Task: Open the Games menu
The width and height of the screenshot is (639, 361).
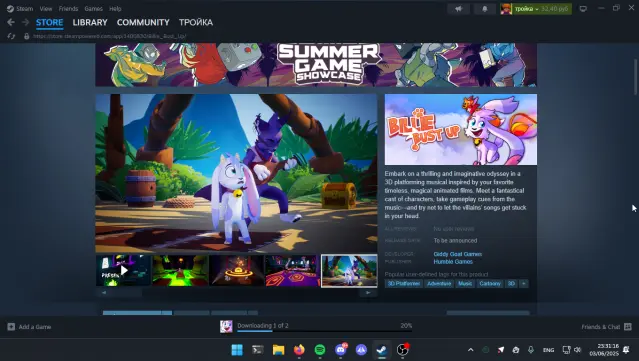Action: tap(93, 9)
